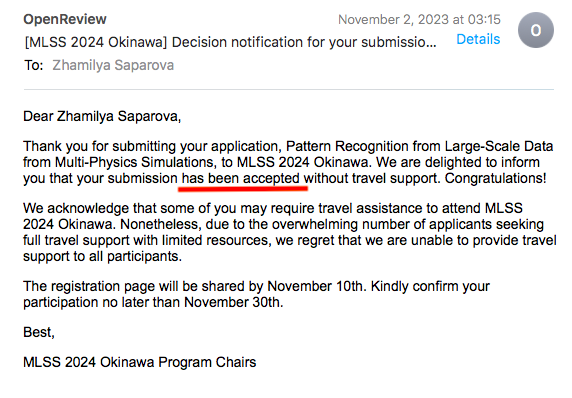Viewport: 572px width, 398px height.
Task: Click the OpenReview sender name
Action: [65, 19]
